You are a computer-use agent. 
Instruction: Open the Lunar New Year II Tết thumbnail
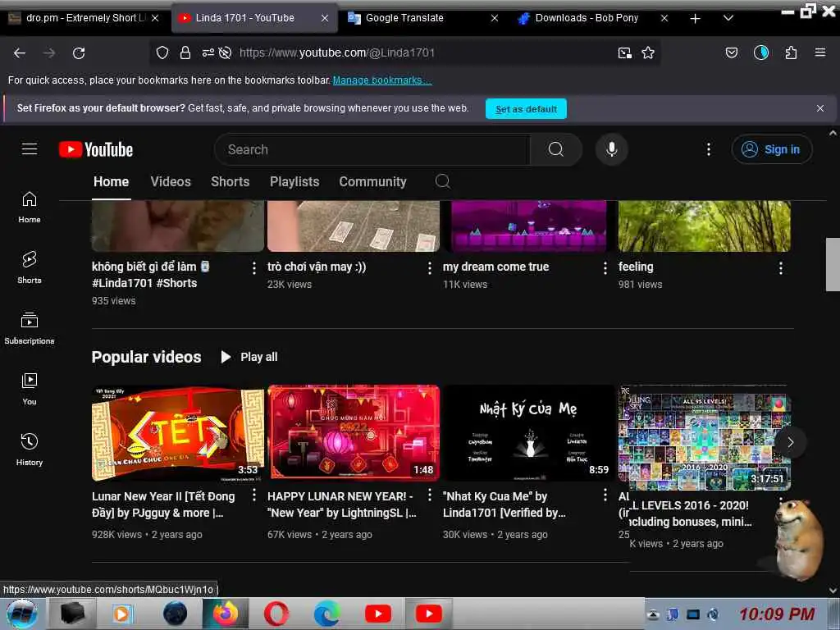click(x=178, y=432)
